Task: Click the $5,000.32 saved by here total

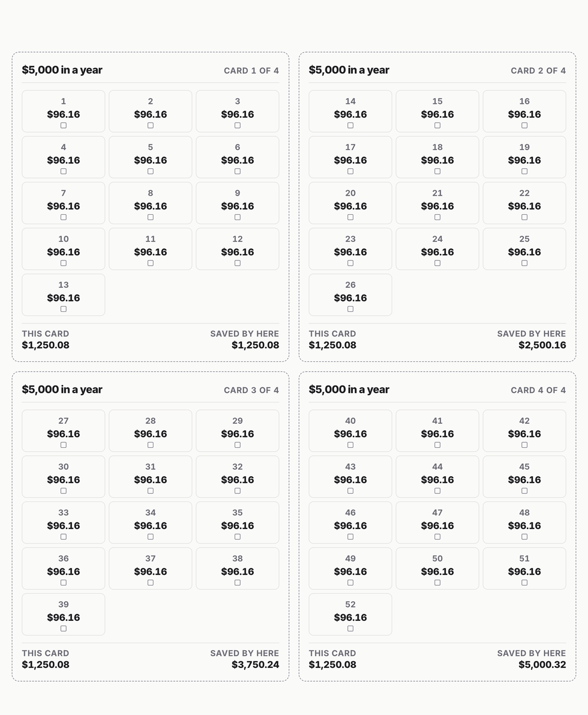Action: 542,665
